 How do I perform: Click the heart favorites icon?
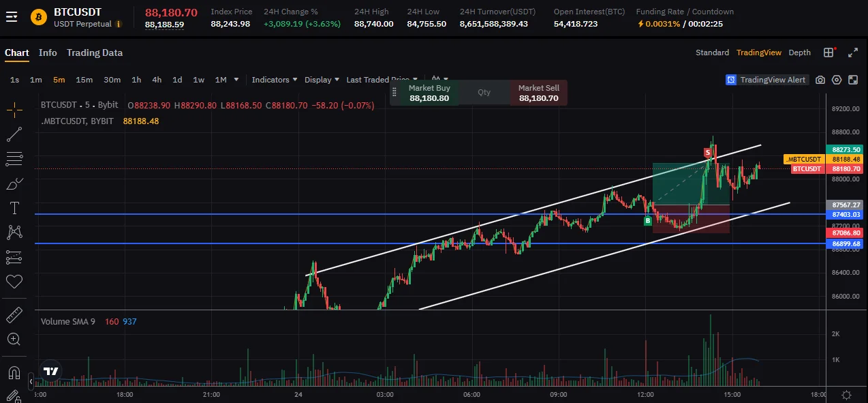[14, 281]
